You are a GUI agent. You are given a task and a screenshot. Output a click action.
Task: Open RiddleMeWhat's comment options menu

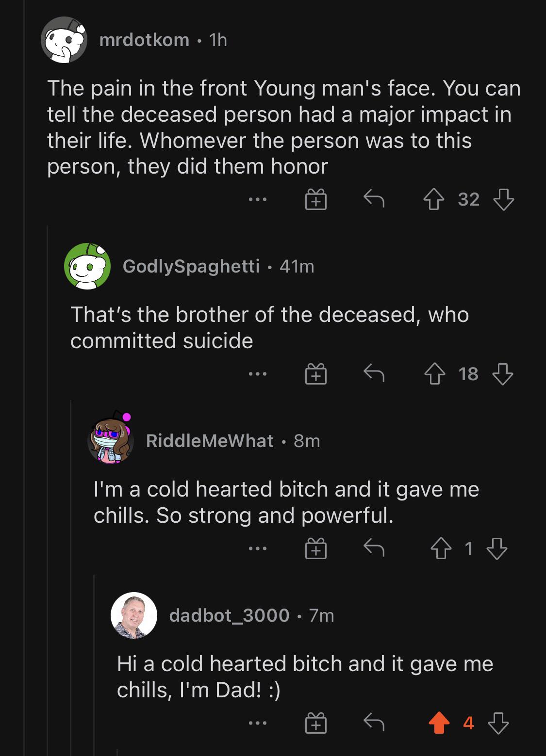point(257,548)
